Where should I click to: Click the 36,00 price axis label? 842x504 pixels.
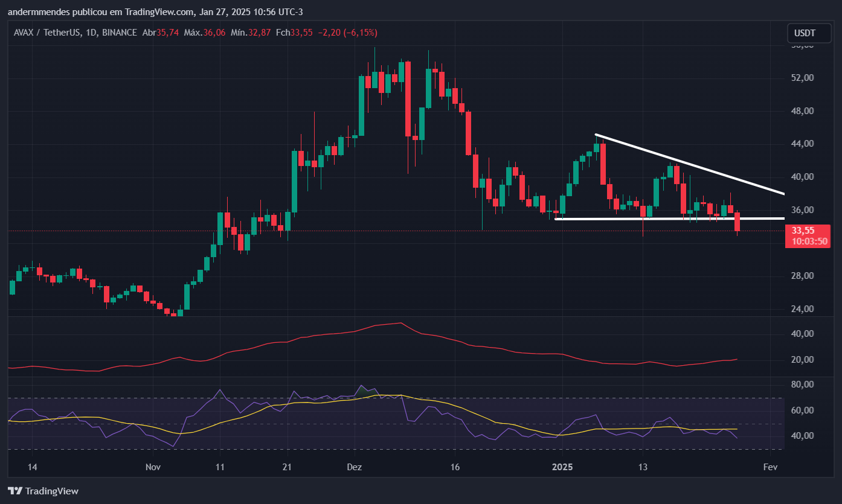coord(803,210)
